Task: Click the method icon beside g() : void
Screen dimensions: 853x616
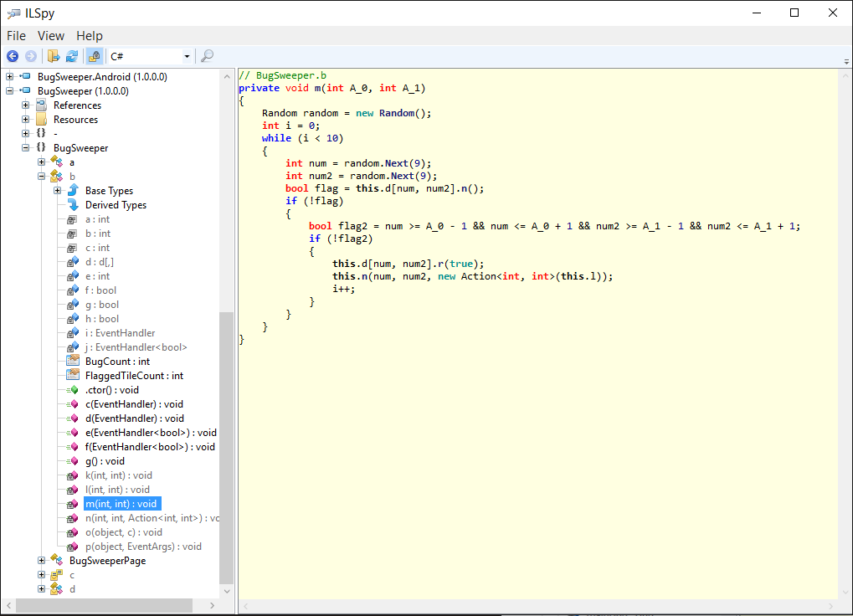Action: [72, 461]
